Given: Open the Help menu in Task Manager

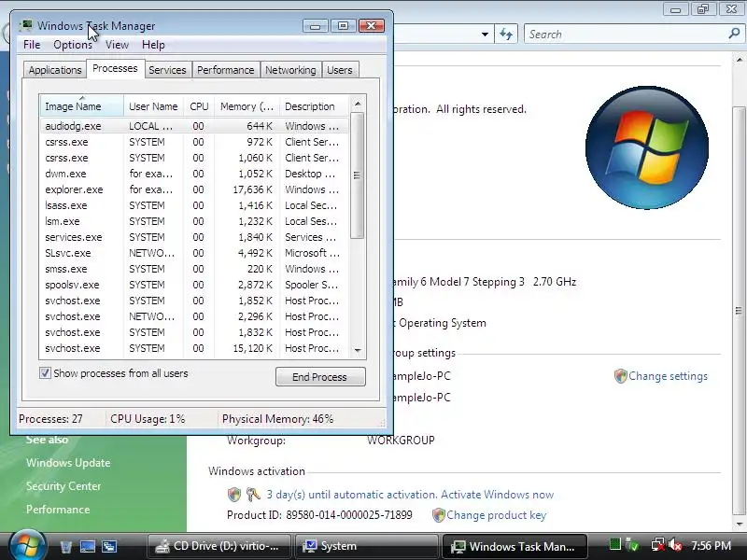Looking at the screenshot, I should (x=153, y=45).
